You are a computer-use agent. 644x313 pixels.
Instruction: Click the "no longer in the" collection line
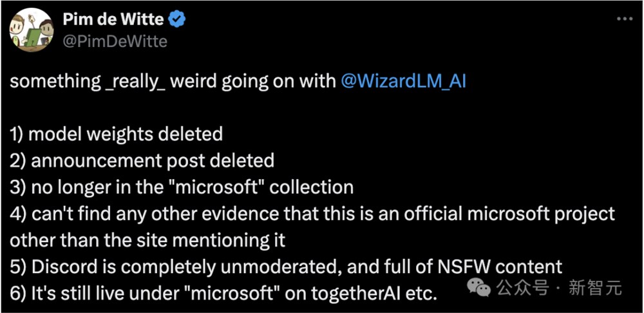[x=182, y=187]
